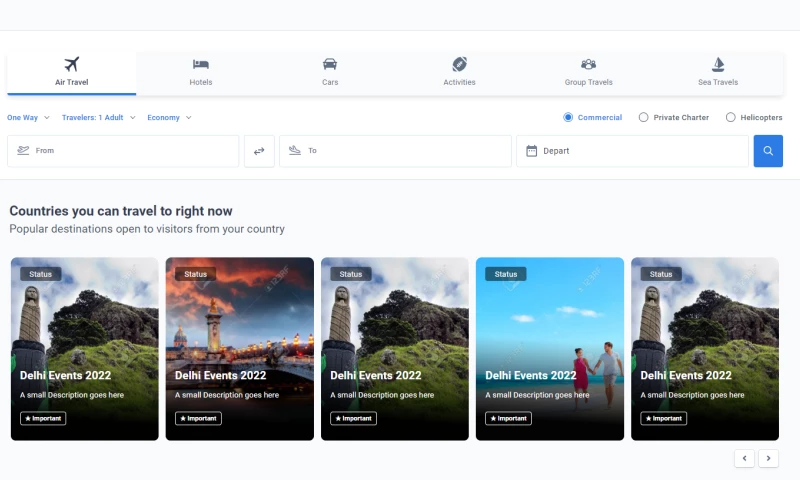Switch to the Group Travels tab
The width and height of the screenshot is (800, 480).
pyautogui.click(x=588, y=73)
